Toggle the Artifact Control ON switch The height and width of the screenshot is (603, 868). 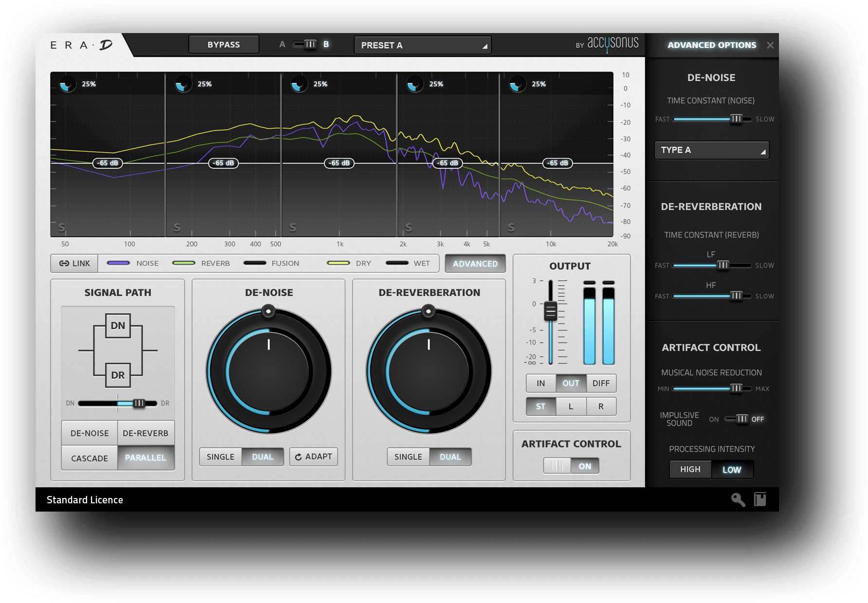571,466
